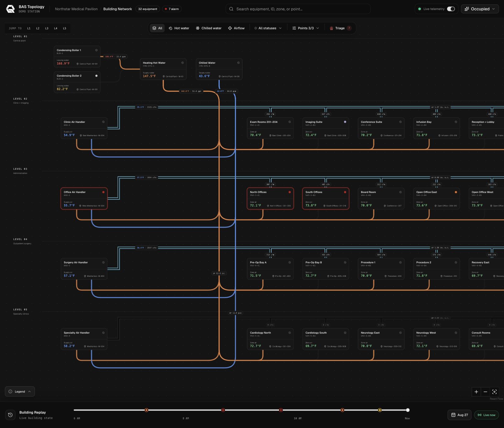Click Exam Rooms 201–204 status icon
The width and height of the screenshot is (504, 428).
290,122
